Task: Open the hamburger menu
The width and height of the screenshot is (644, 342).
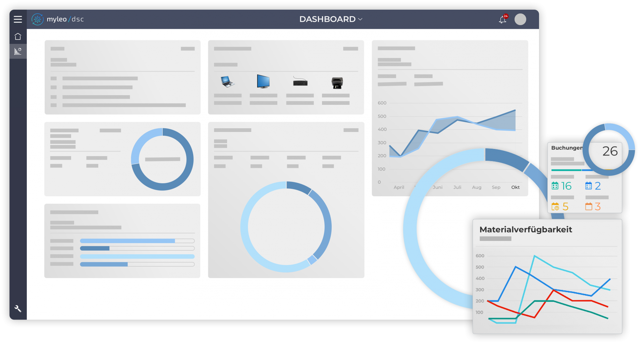Action: tap(18, 19)
